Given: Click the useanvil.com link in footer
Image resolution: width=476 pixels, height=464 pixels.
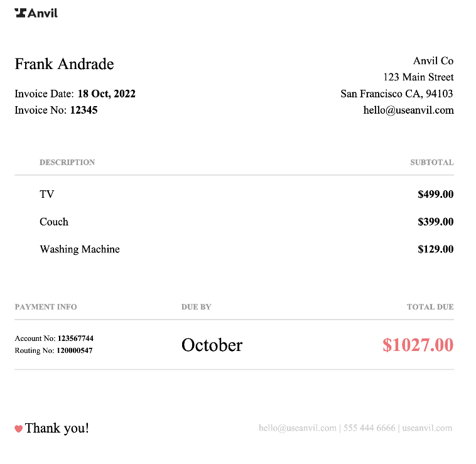Looking at the screenshot, I should pos(427,428).
